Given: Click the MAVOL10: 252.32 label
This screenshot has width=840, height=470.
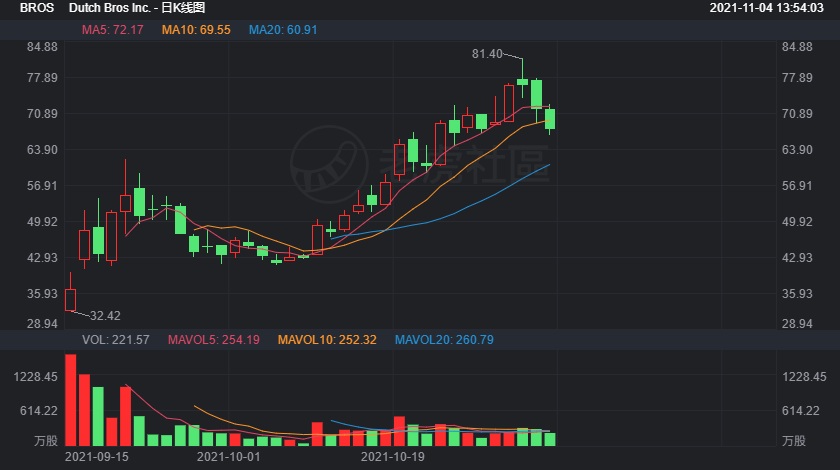Looking at the screenshot, I should click(327, 340).
